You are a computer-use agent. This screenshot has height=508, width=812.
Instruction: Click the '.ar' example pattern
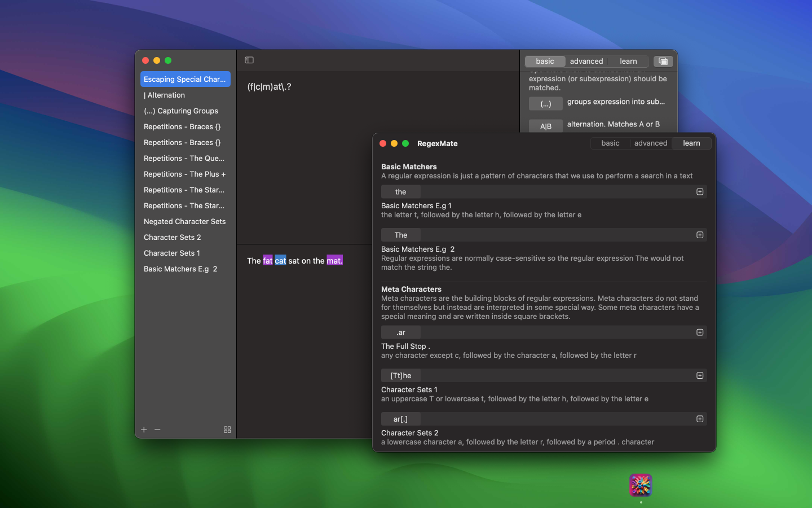(x=401, y=332)
